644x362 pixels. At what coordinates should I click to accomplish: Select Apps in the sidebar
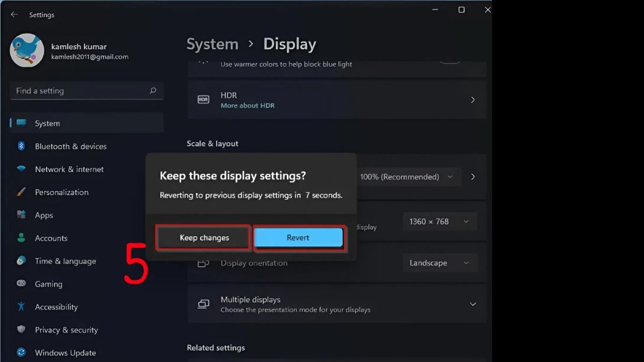click(x=87, y=215)
